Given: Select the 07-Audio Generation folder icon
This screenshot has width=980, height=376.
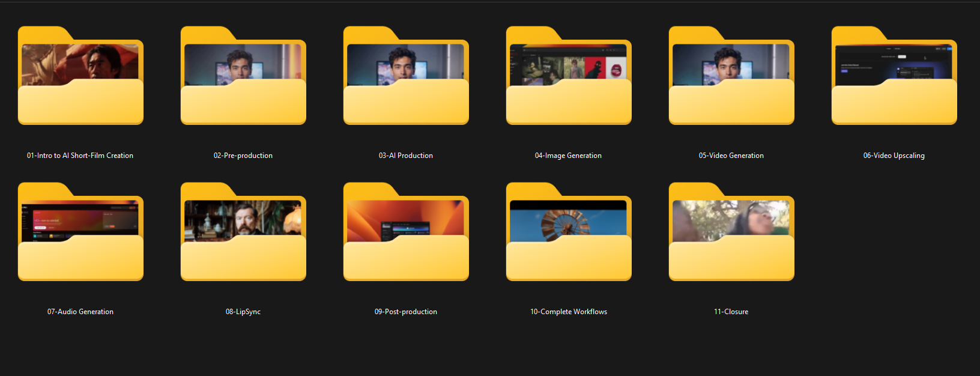Looking at the screenshot, I should point(80,232).
